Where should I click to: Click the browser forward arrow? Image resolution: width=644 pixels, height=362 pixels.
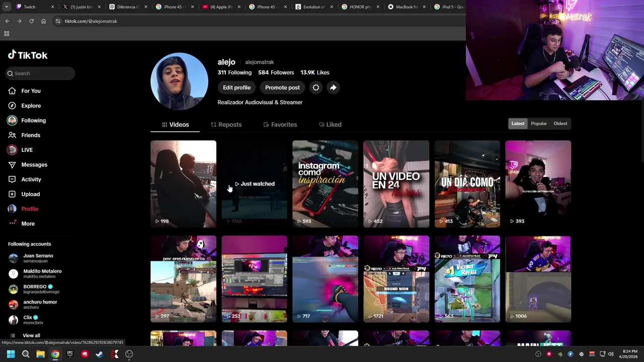coord(19,21)
